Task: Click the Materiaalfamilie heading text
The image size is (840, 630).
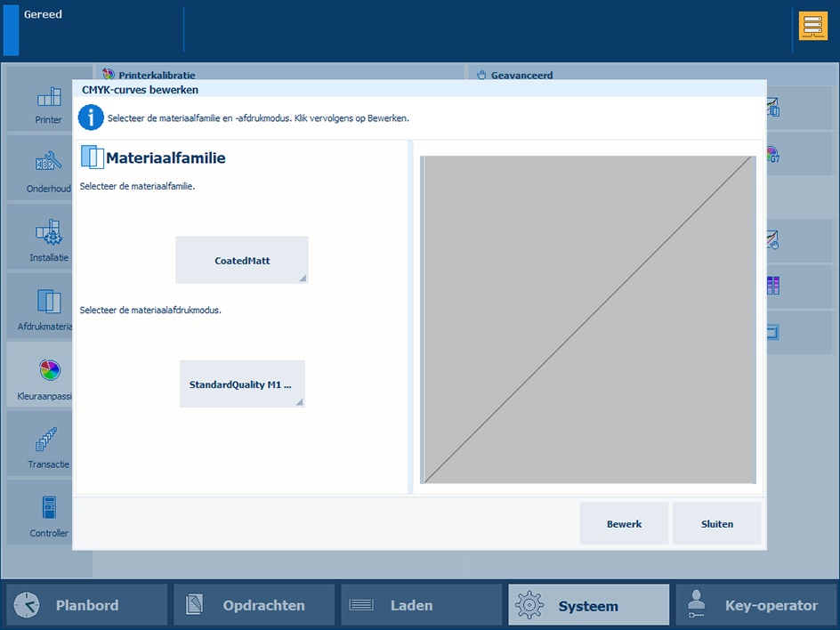Action: 166,158
